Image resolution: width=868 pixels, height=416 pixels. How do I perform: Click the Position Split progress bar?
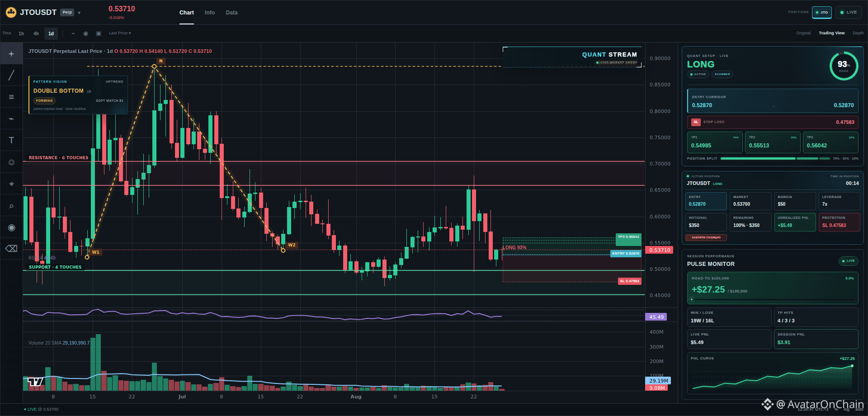(775, 159)
